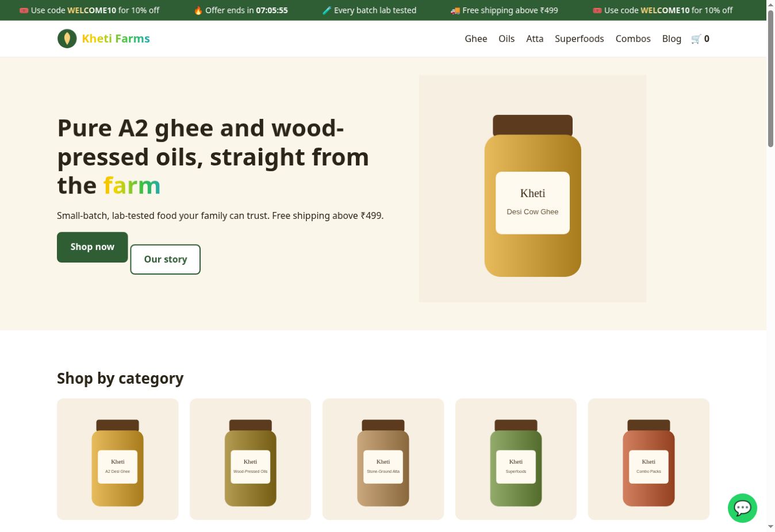Click the Our story button
The width and height of the screenshot is (775, 532).
[x=166, y=260]
